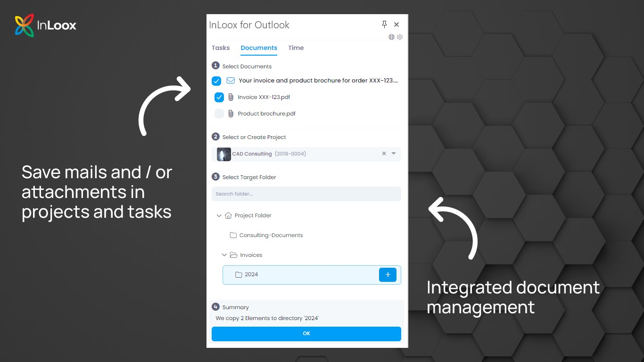Collapse the Project Folder node
Image resolution: width=644 pixels, height=362 pixels.
pos(219,215)
